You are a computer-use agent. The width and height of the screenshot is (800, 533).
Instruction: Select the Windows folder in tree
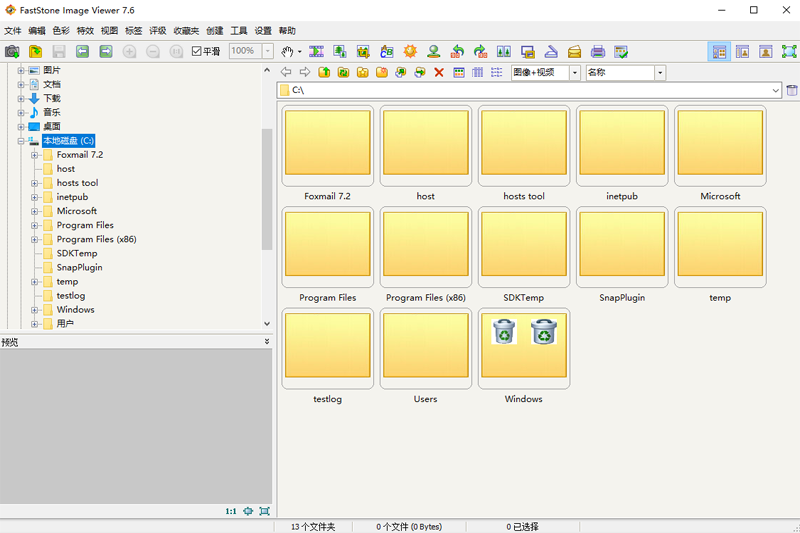click(75, 310)
